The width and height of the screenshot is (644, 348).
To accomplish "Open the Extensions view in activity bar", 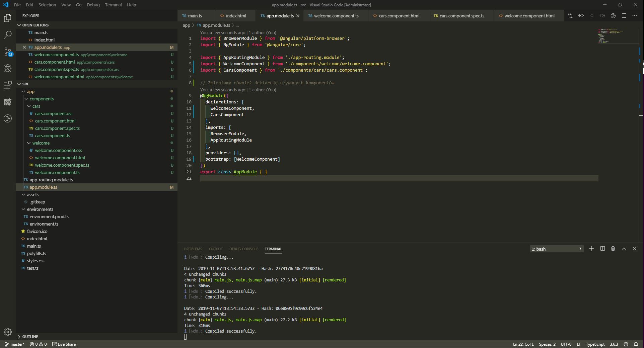I will click(8, 85).
